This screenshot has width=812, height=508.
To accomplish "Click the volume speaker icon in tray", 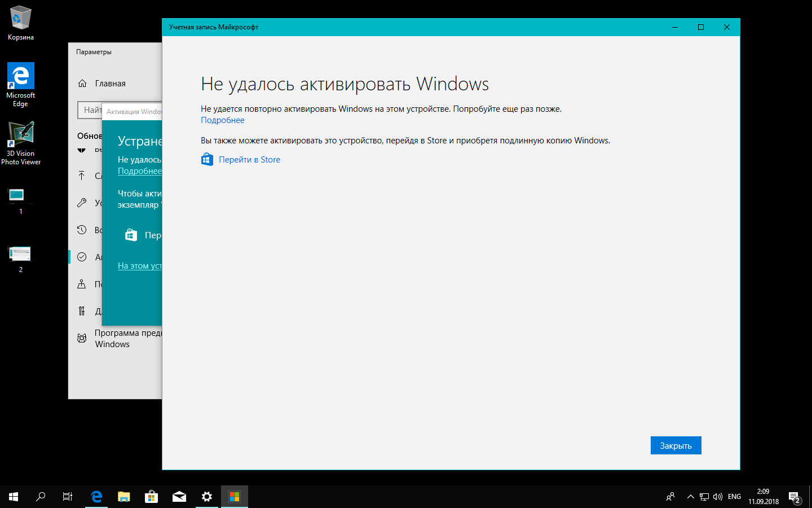I will [718, 497].
